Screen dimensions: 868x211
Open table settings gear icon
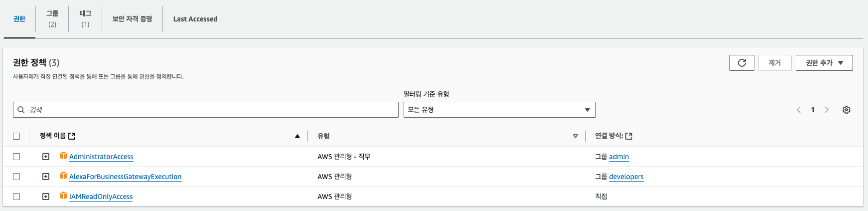click(x=846, y=110)
